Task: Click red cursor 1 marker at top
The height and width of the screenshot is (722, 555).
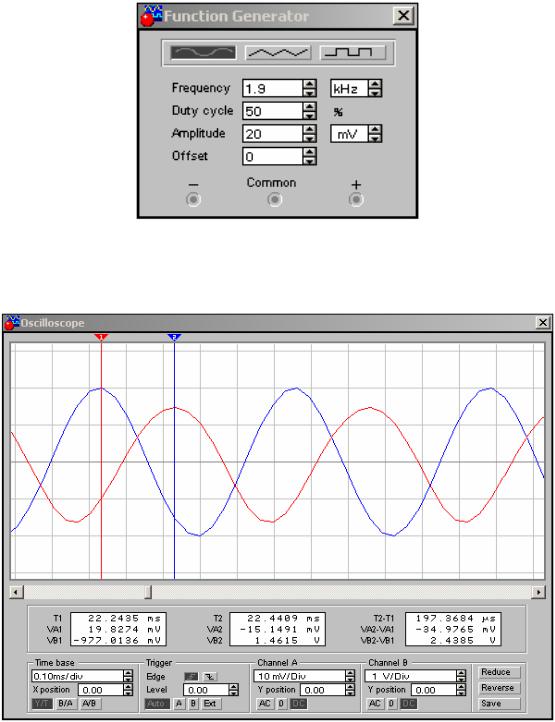Action: [101, 337]
